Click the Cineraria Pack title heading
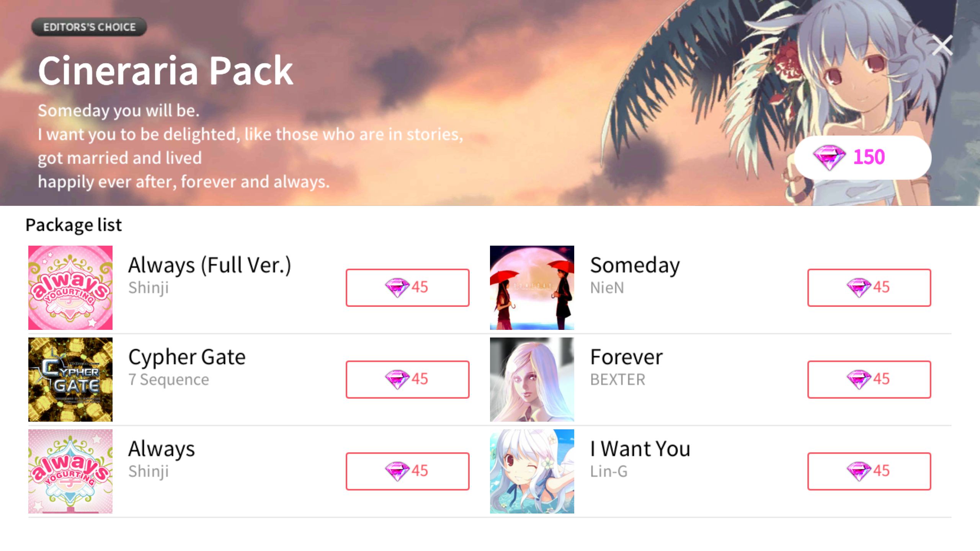980x551 pixels. (166, 70)
